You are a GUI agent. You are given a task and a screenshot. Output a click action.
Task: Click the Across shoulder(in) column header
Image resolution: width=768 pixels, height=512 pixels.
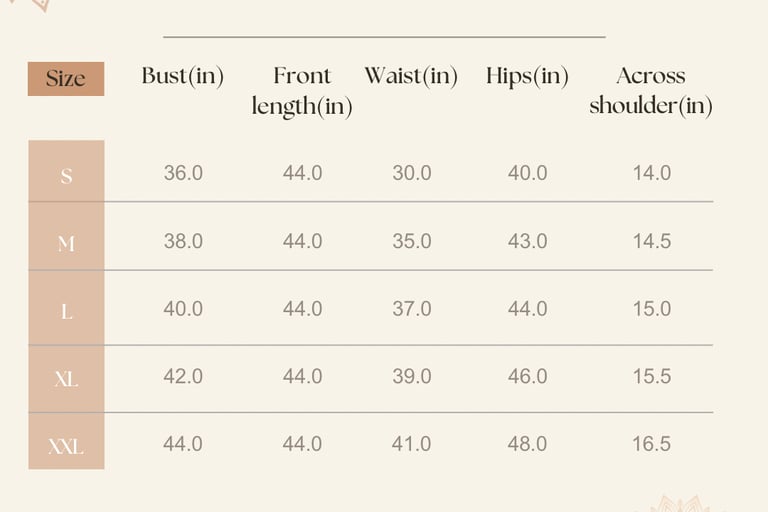coord(651,91)
